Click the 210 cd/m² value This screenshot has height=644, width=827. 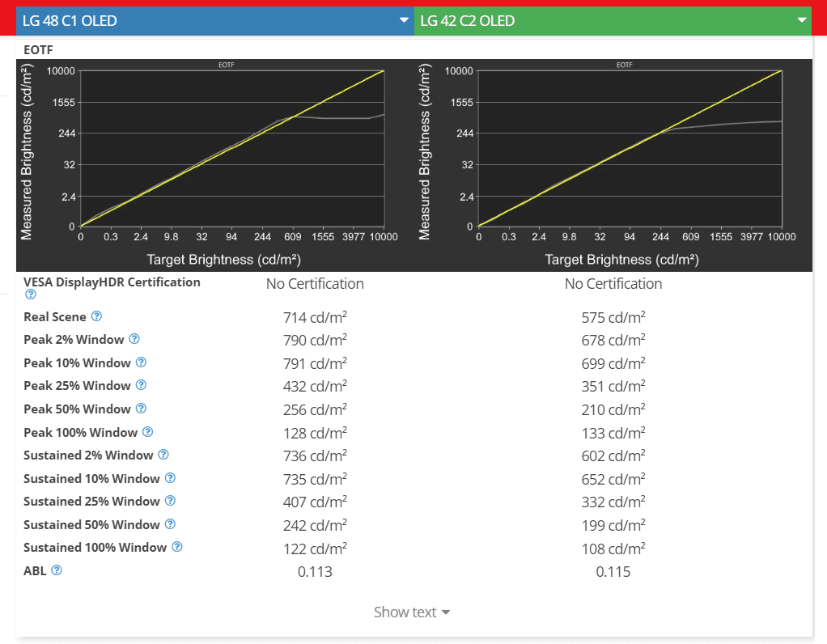pos(613,409)
